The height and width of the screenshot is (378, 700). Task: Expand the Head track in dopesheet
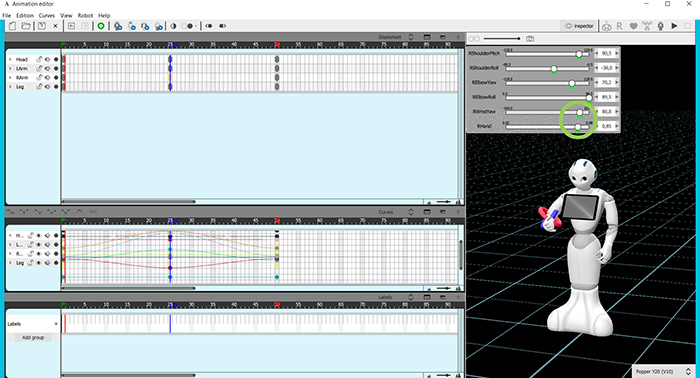[x=10, y=59]
